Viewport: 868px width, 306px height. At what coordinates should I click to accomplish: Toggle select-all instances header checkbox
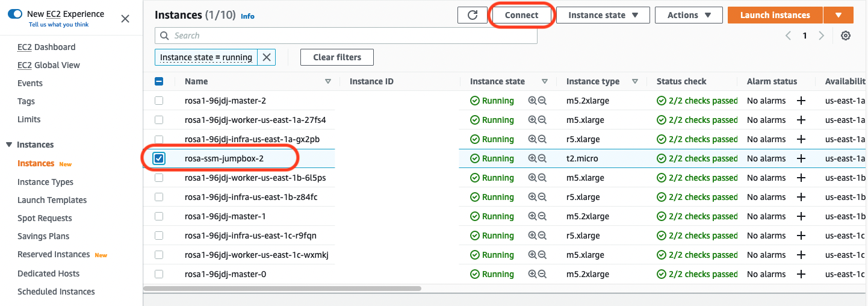[x=159, y=81]
